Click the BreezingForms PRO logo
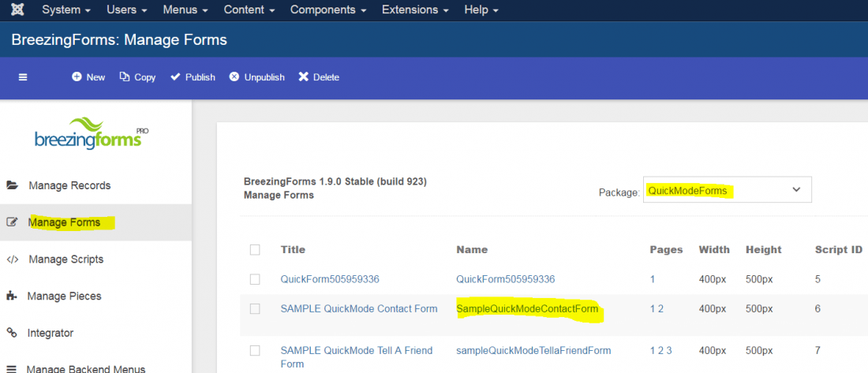 (x=92, y=133)
